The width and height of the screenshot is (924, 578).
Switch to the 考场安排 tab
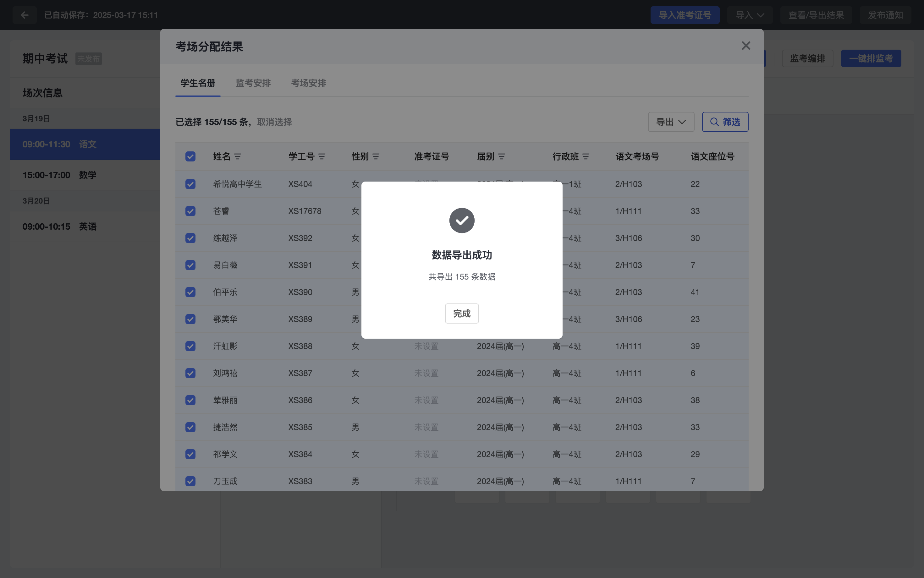click(308, 83)
